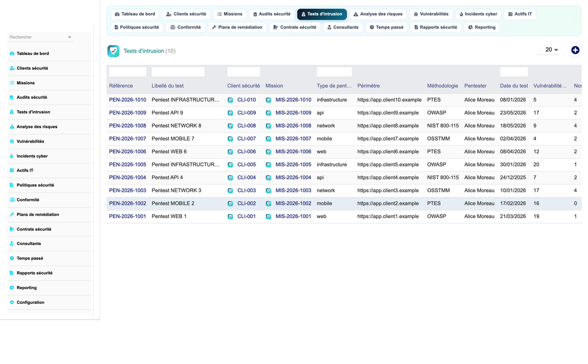Screen dimensions: 588x364
Task: Click the Conformité scales icon in sidebar
Action: [x=12, y=200]
